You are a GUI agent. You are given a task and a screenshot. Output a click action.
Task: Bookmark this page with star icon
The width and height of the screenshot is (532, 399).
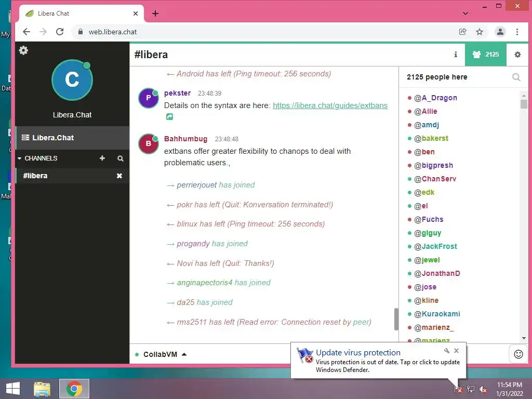click(x=480, y=32)
